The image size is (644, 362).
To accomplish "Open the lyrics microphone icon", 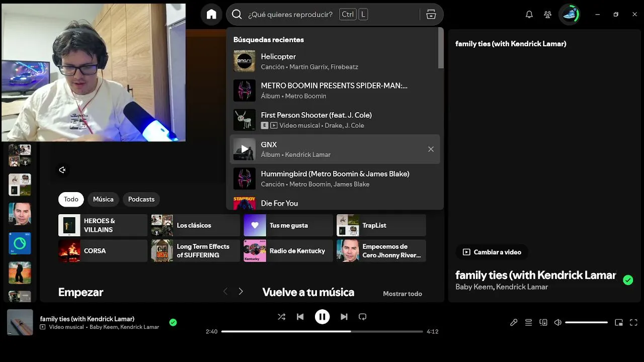I will (x=514, y=323).
